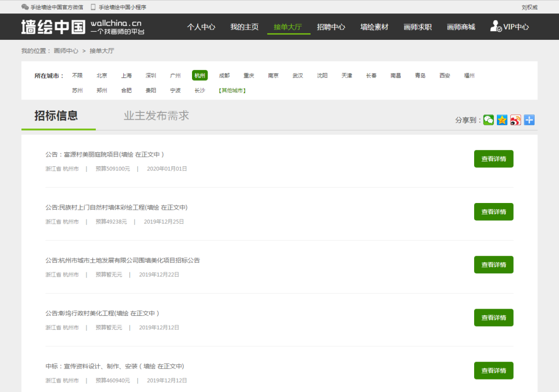Open the 围墙美化项目招标公告 title
The width and height of the screenshot is (559, 392).
click(x=123, y=260)
